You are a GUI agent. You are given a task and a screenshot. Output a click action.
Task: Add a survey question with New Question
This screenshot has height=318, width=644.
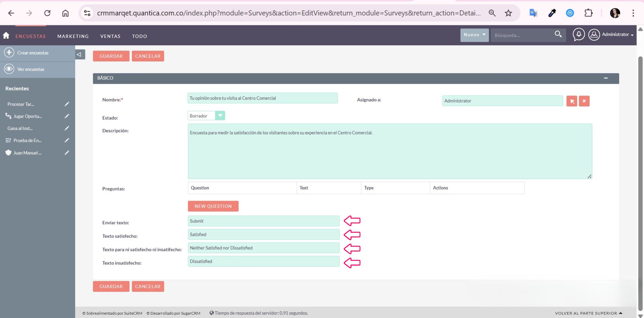click(213, 206)
